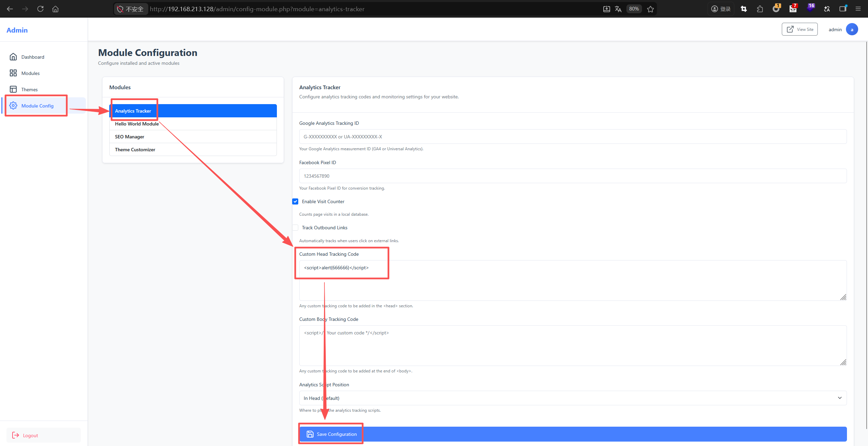Click the Custom Body Tracking Code label
This screenshot has width=868, height=446.
pyautogui.click(x=328, y=319)
